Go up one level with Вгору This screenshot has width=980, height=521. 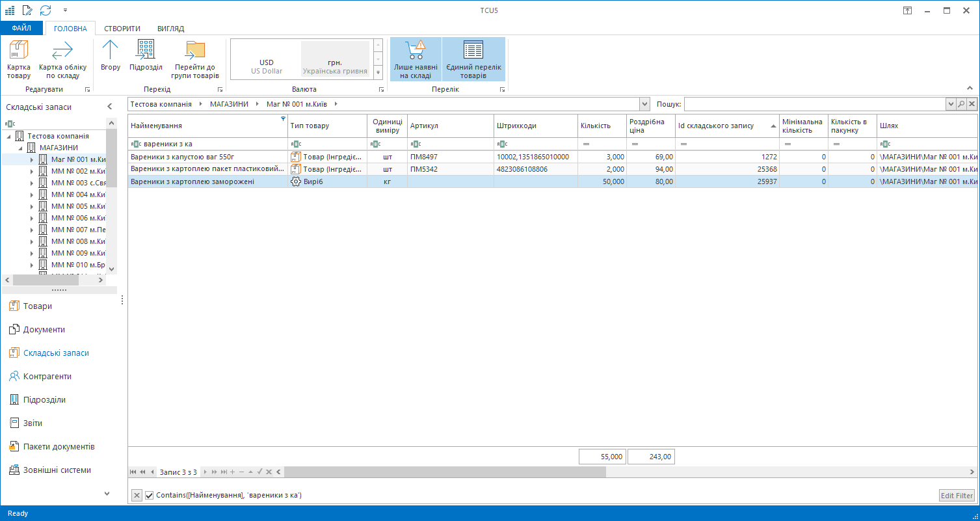tap(111, 55)
